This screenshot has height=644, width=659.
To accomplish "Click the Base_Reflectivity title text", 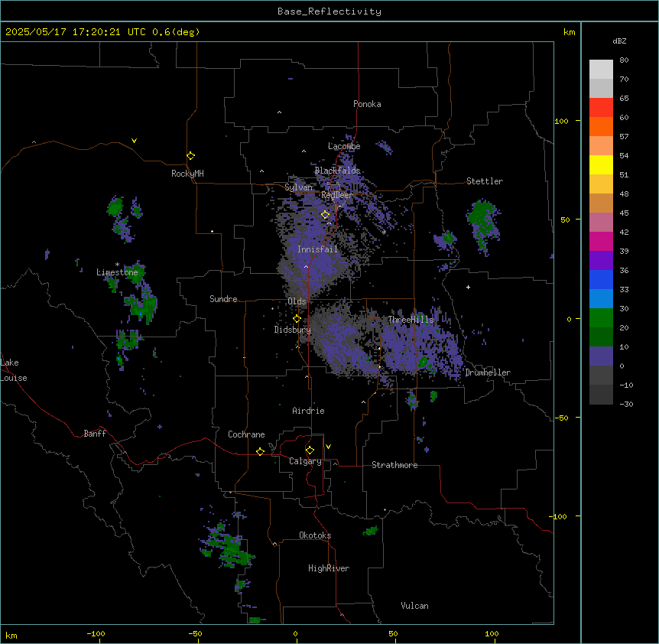I will (329, 11).
